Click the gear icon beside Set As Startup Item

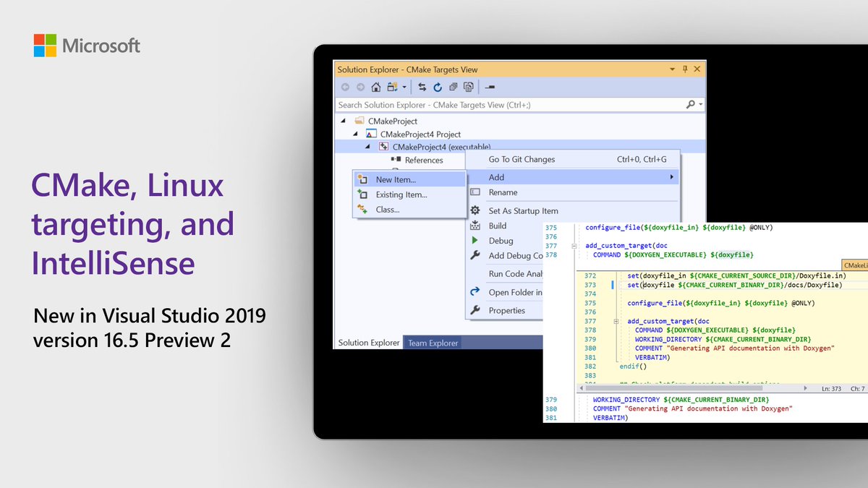pyautogui.click(x=475, y=211)
